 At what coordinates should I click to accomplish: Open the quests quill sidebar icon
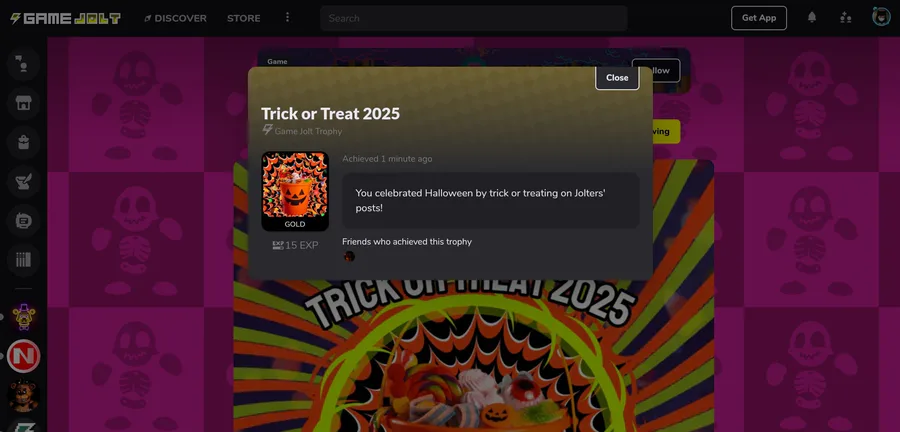coord(24,181)
